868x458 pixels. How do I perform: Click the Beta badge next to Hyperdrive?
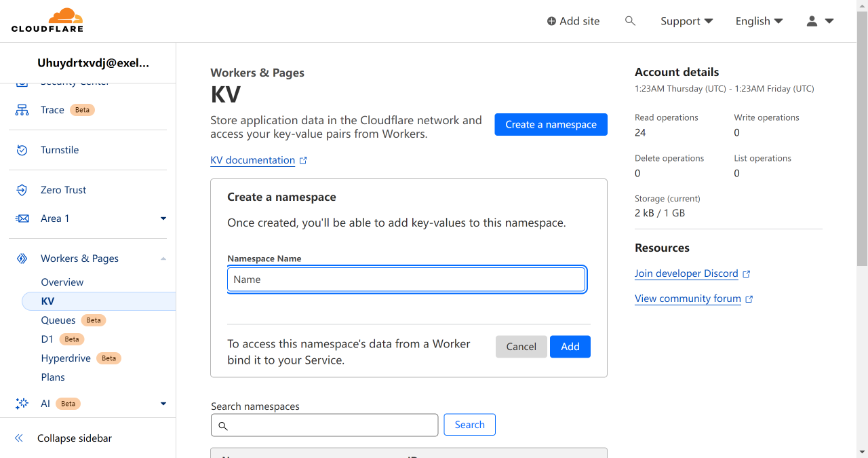click(109, 358)
